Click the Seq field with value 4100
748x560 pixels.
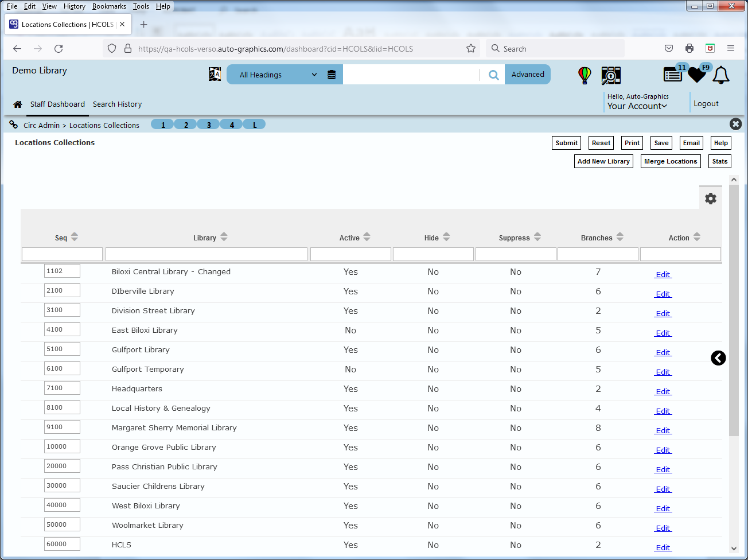click(62, 329)
